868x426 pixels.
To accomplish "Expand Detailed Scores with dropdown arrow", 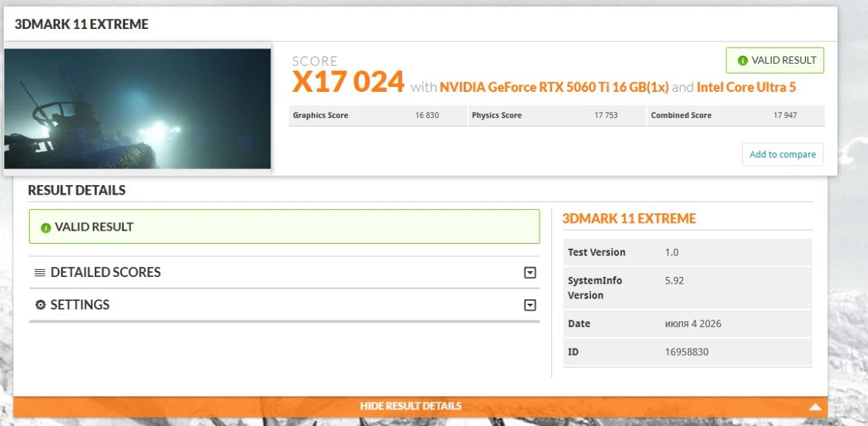I will point(529,273).
